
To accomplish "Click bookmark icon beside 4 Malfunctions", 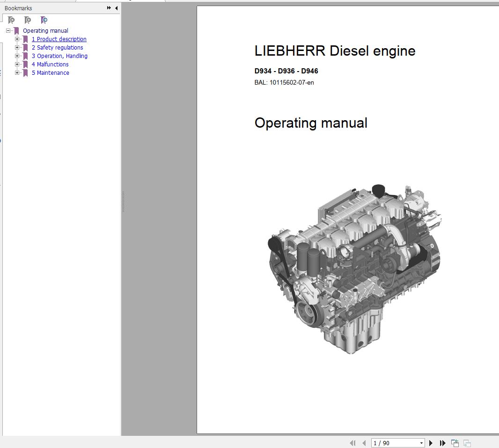I will coord(25,64).
